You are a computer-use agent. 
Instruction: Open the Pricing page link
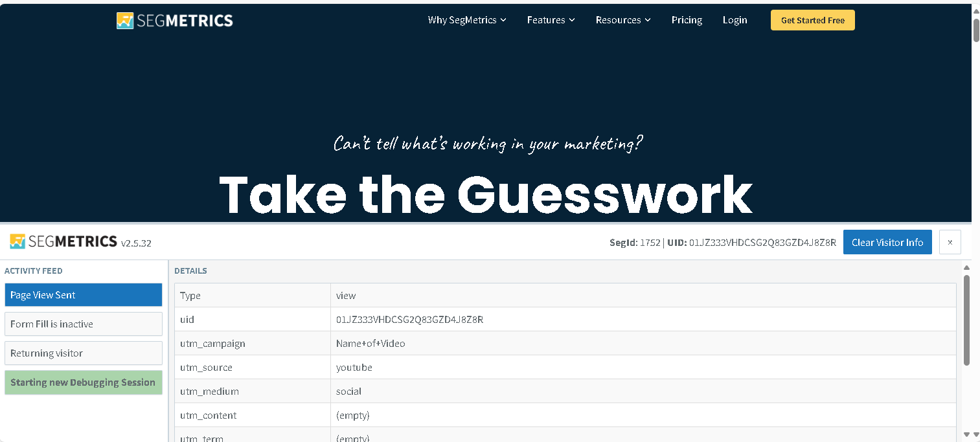687,20
